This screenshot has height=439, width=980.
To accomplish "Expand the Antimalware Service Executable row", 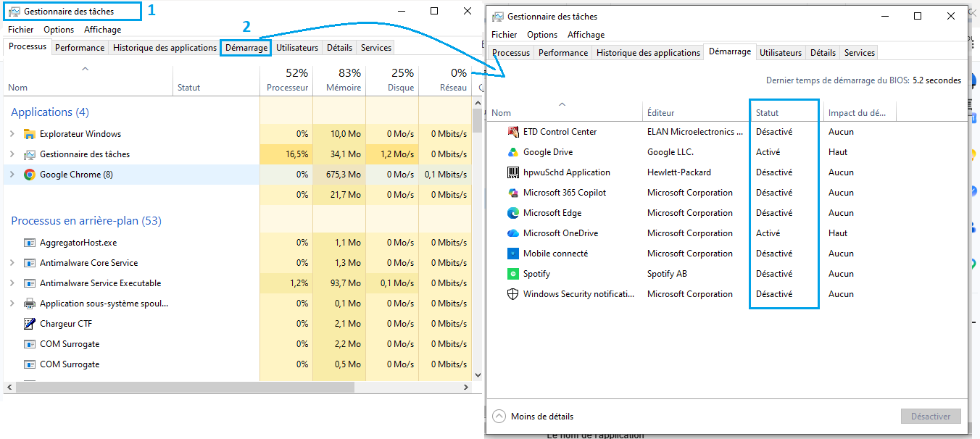I will (12, 283).
